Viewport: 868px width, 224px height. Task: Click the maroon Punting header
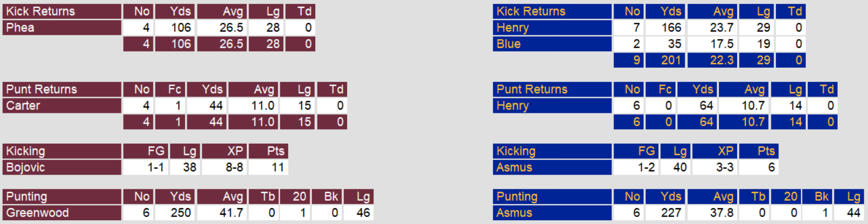point(27,197)
